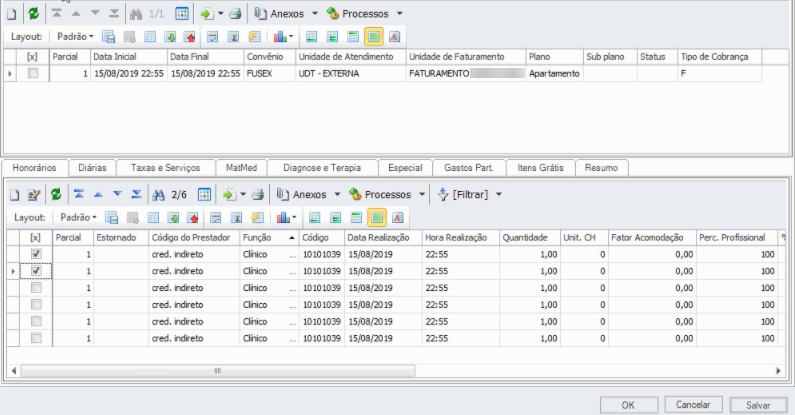Sort by the Função column header

click(x=269, y=237)
